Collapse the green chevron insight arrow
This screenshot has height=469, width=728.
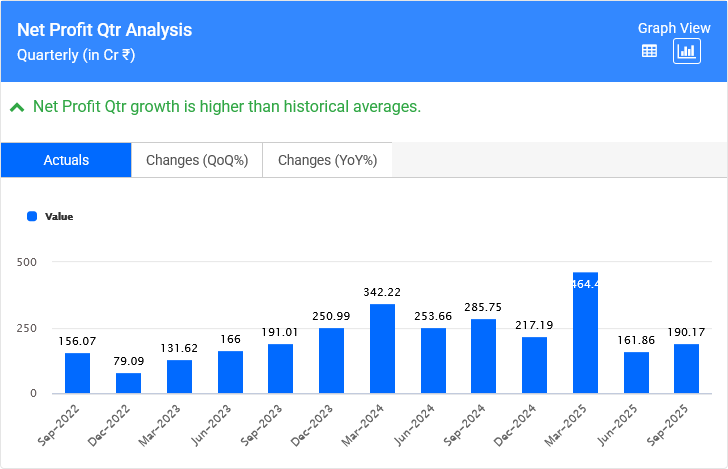[x=17, y=107]
